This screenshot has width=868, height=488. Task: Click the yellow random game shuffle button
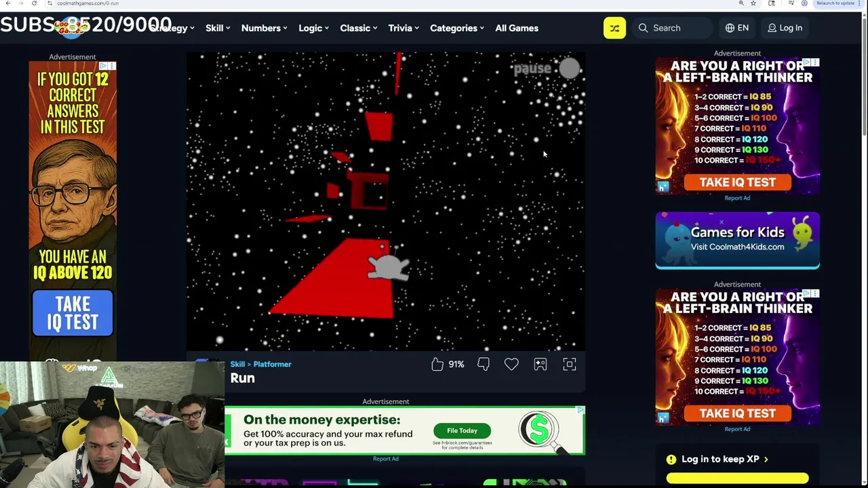coord(614,28)
